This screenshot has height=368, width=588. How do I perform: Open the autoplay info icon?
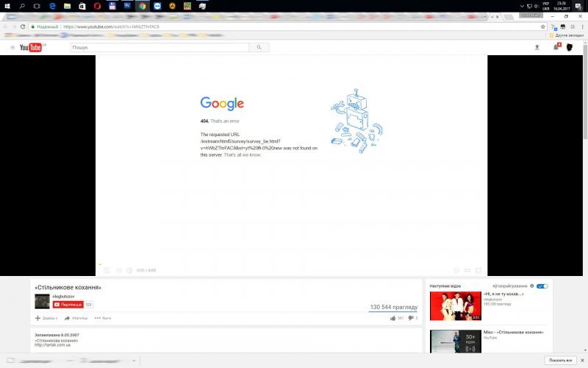coord(531,286)
